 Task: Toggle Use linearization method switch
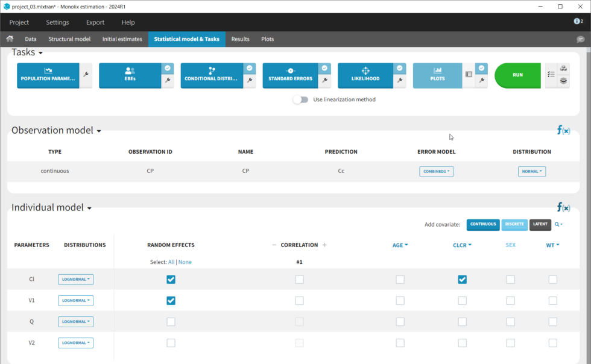tap(300, 99)
